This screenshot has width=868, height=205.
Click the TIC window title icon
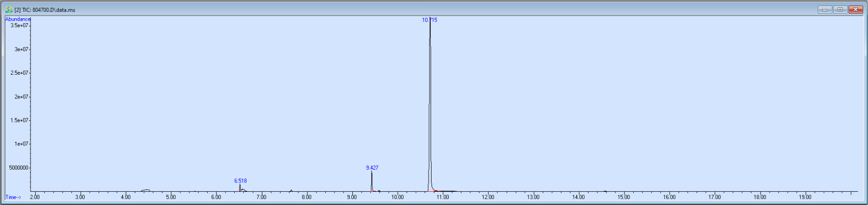click(8, 10)
